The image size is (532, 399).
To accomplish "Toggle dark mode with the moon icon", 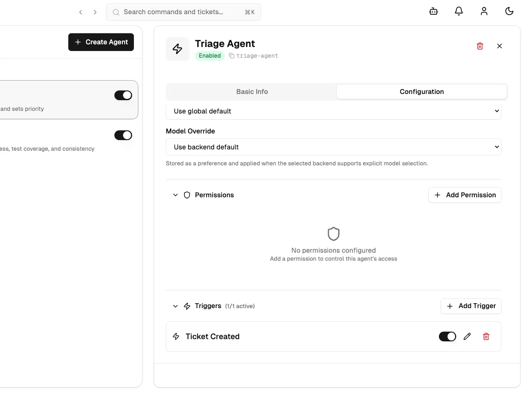I will (509, 11).
